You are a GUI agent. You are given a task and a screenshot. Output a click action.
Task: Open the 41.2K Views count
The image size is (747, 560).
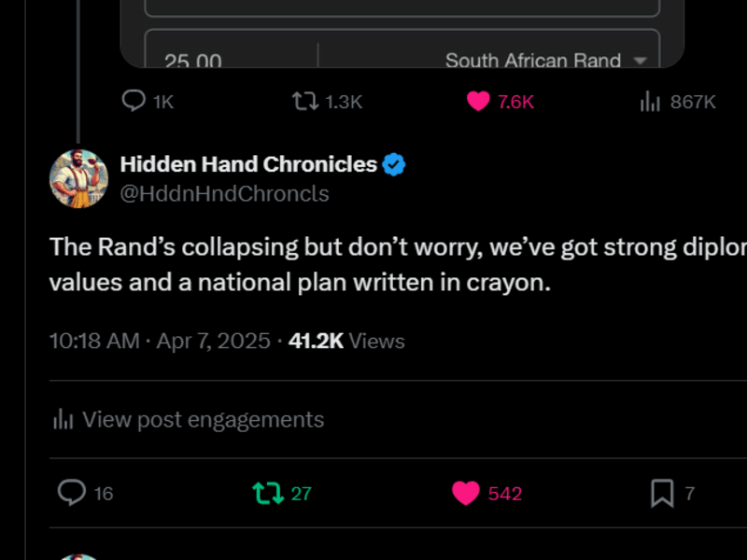pyautogui.click(x=346, y=341)
